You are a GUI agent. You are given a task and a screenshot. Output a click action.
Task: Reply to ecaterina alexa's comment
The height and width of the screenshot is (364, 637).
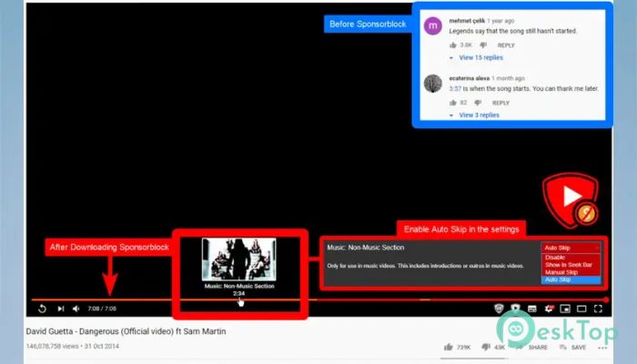pyautogui.click(x=500, y=103)
